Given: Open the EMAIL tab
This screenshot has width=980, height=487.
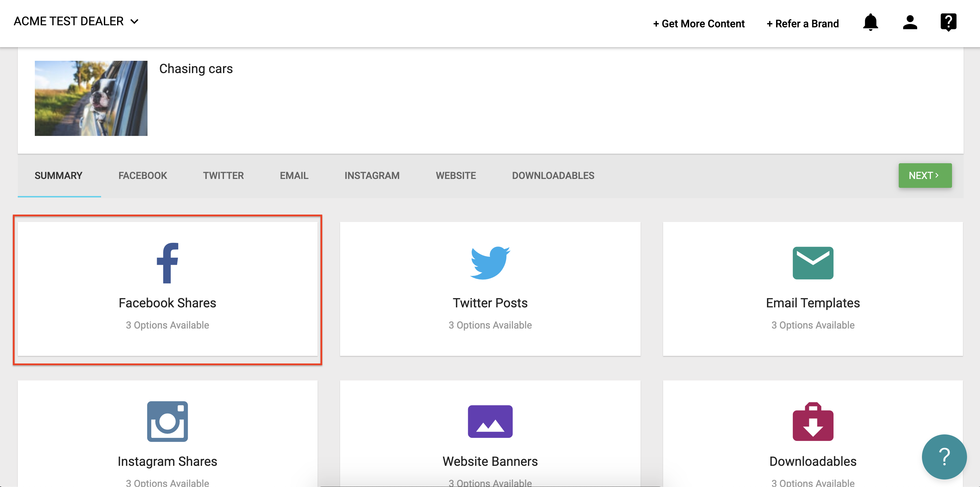Looking at the screenshot, I should pyautogui.click(x=294, y=176).
